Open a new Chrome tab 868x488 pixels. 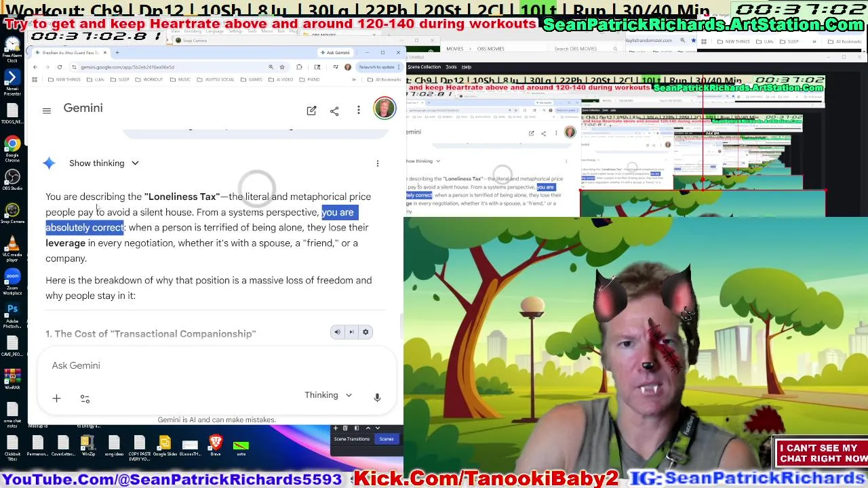click(117, 52)
